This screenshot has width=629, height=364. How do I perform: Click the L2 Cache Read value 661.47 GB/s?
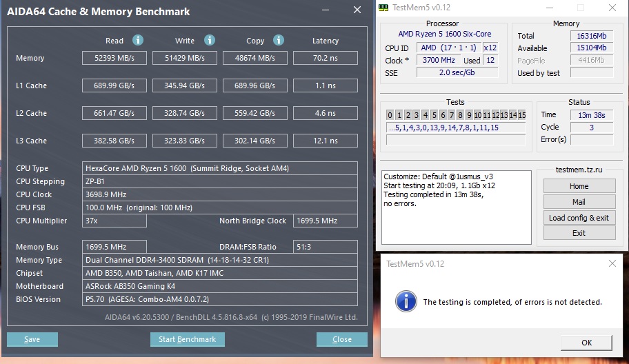coord(114,113)
